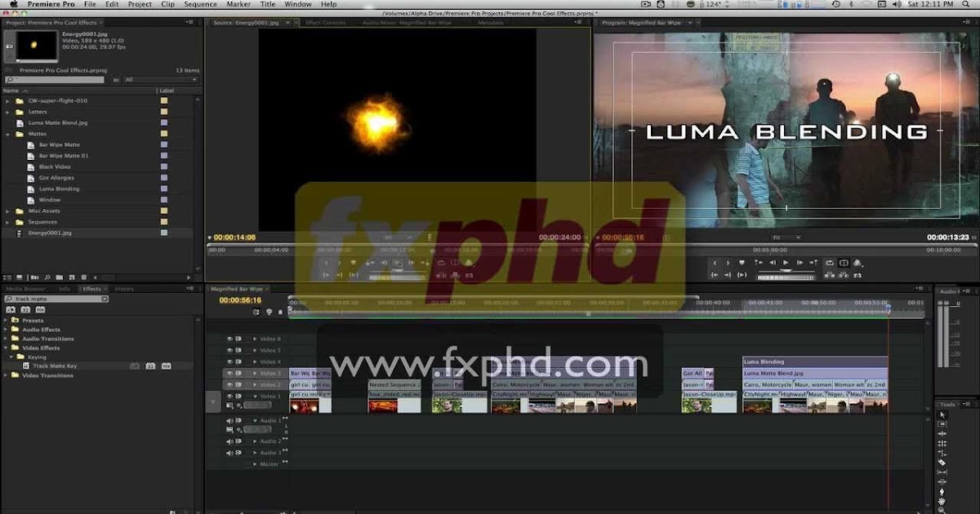
Task: Select the Rolling Edit tool
Action: click(942, 444)
